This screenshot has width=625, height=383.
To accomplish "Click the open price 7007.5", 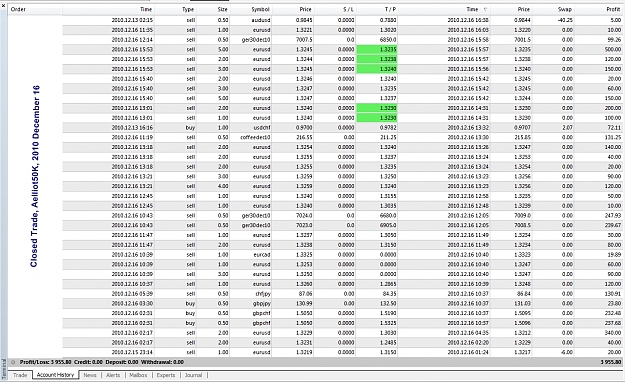I will 305,39.
